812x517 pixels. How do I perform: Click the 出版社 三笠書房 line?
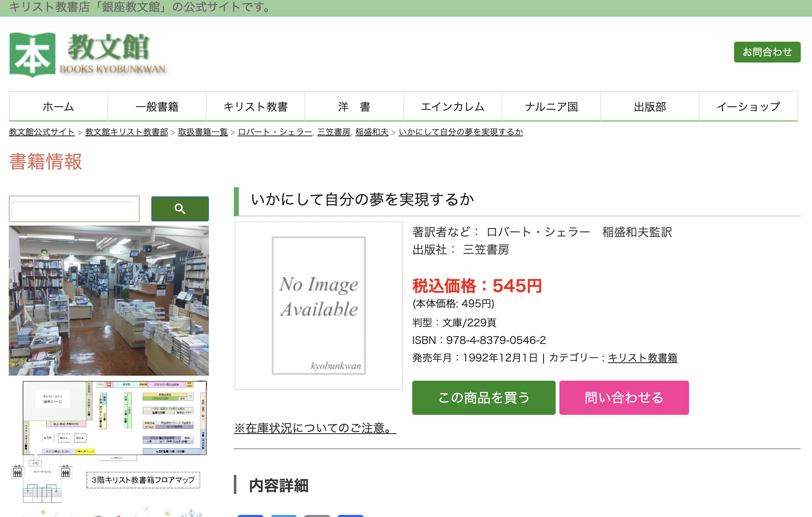coord(461,250)
